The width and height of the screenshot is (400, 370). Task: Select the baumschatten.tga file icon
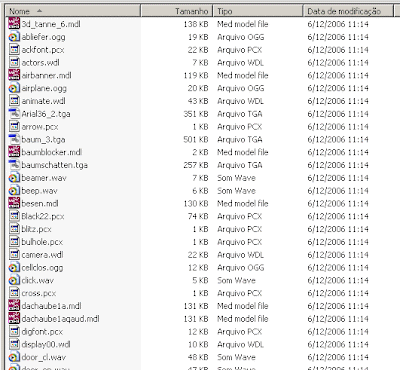click(14, 165)
